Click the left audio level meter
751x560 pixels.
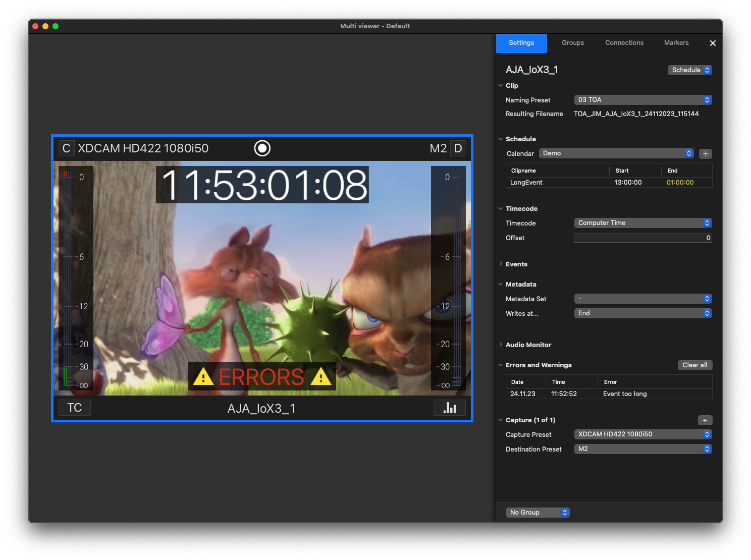coord(76,278)
